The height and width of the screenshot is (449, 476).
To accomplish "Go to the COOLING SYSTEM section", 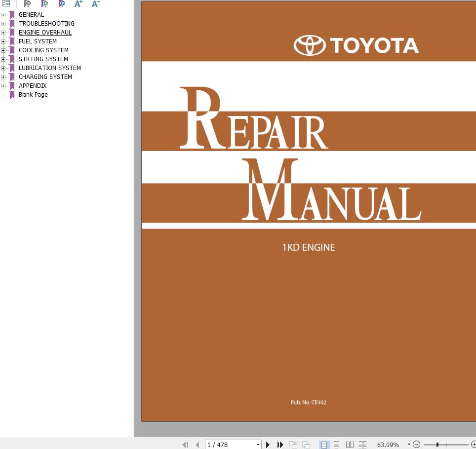I will coord(43,50).
